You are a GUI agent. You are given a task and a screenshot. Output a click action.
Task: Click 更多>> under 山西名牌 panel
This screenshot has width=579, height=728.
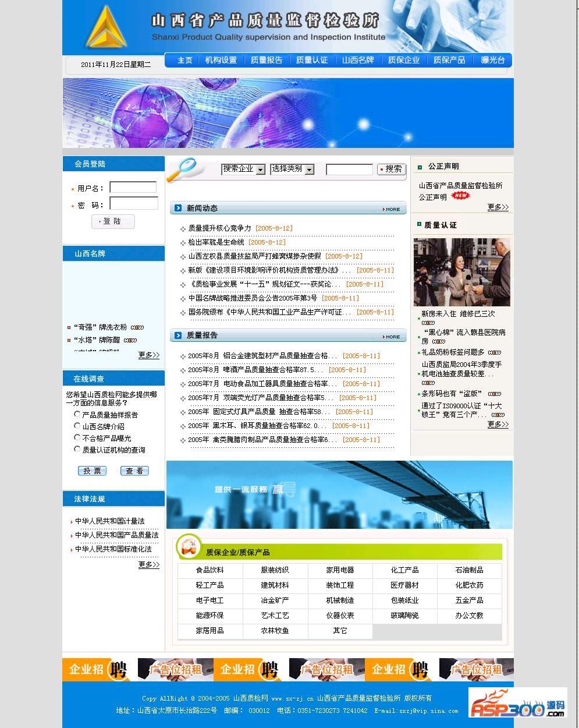click(149, 355)
